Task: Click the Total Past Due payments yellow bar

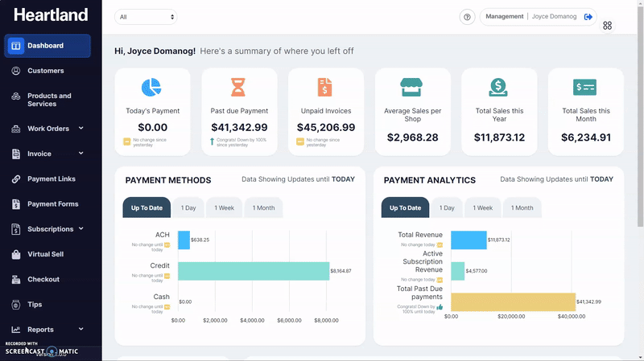Action: pos(512,302)
